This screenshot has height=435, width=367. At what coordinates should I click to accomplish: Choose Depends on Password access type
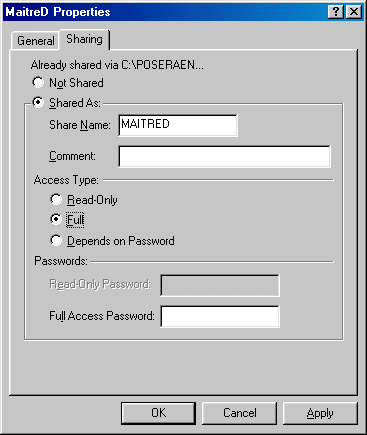click(x=56, y=240)
